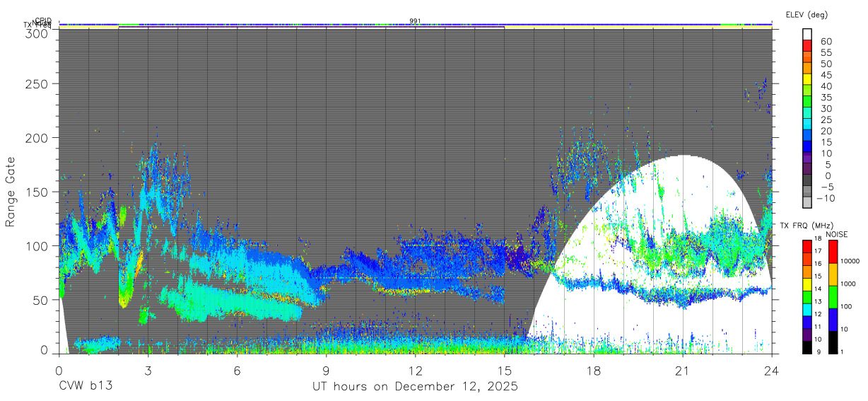Click the red swatch in NOISE colorbar

[x=833, y=252]
